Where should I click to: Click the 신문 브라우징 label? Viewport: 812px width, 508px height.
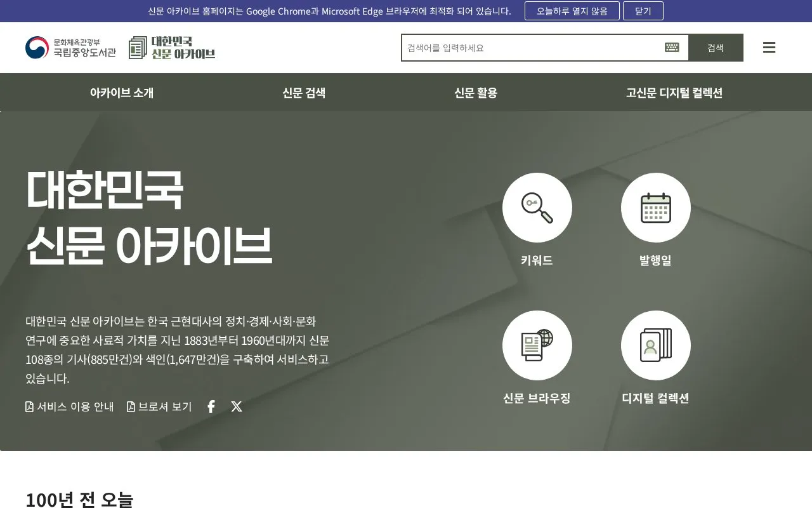point(537,398)
